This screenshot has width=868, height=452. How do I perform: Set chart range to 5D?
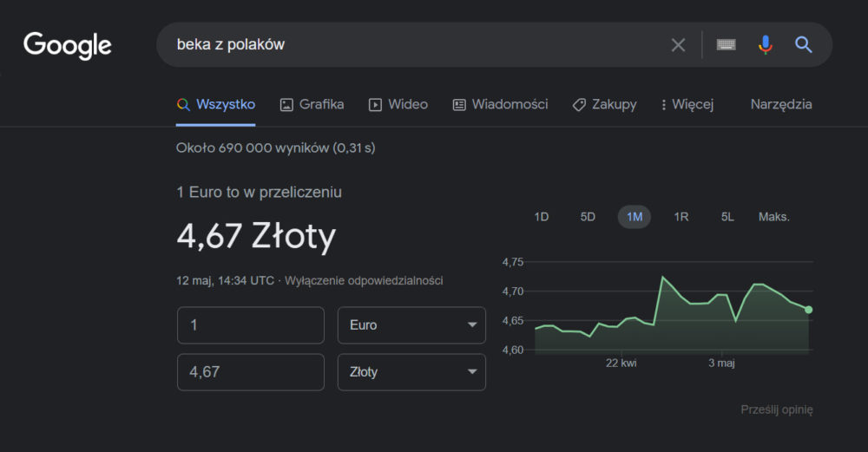(x=588, y=217)
